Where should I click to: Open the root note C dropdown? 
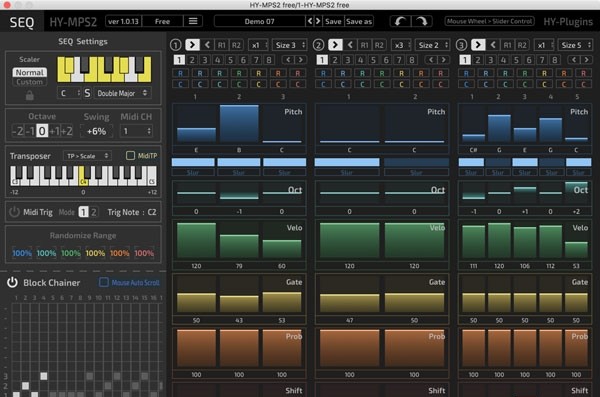[69, 93]
